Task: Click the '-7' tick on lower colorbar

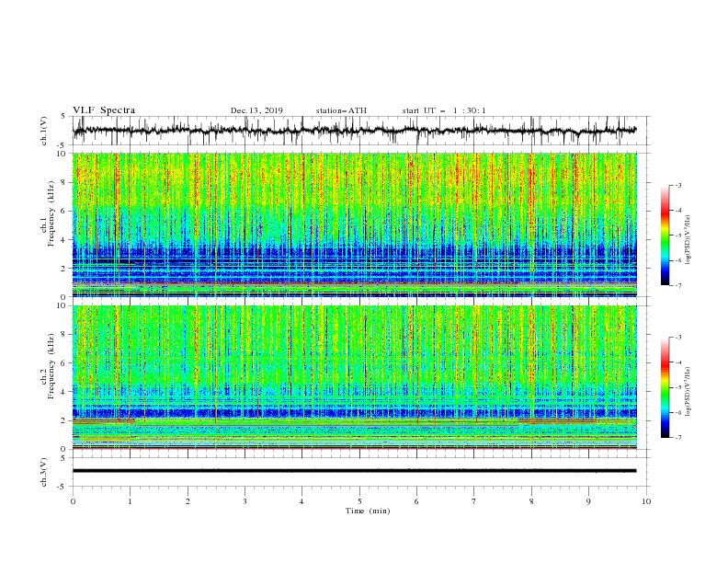Action: pyautogui.click(x=677, y=437)
